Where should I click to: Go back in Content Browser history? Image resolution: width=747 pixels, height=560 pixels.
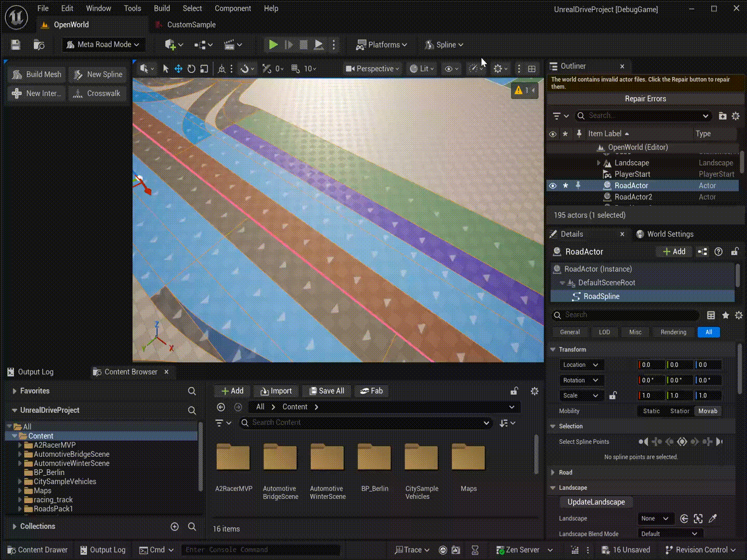(x=221, y=407)
